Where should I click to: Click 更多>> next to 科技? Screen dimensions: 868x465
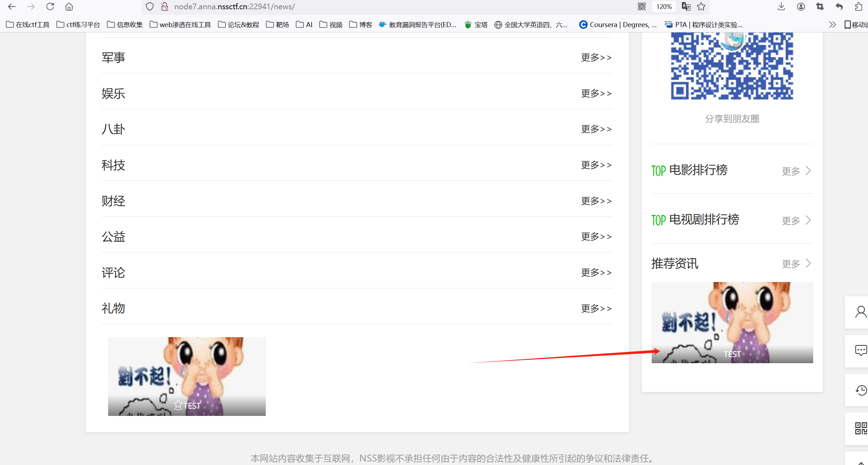(596, 165)
